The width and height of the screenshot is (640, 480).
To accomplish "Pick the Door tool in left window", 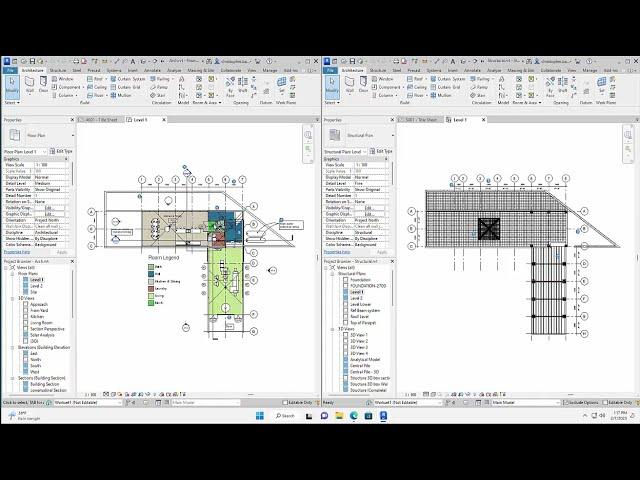I will coord(43,85).
